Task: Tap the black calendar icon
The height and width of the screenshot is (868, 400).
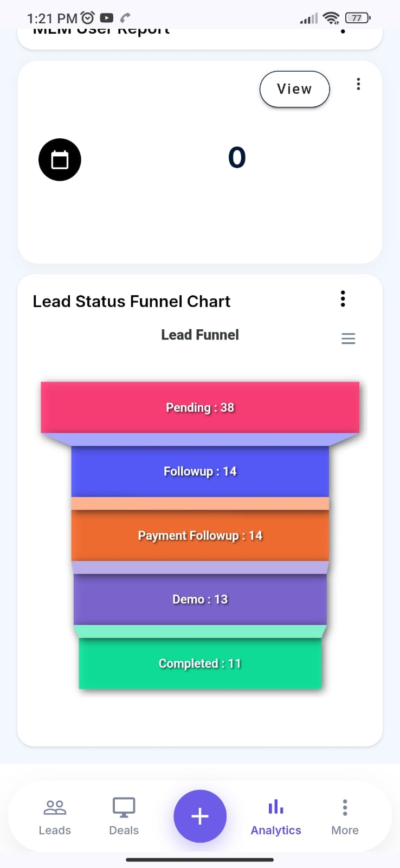Action: [60, 160]
